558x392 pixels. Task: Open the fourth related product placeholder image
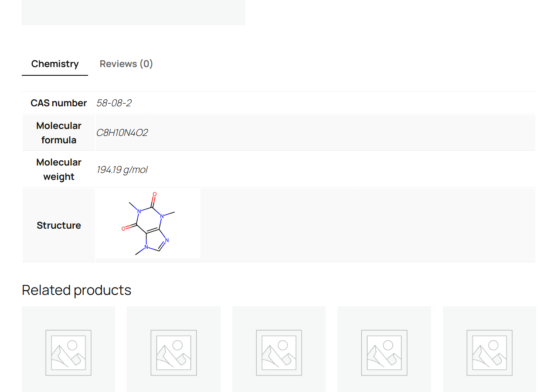[384, 349]
